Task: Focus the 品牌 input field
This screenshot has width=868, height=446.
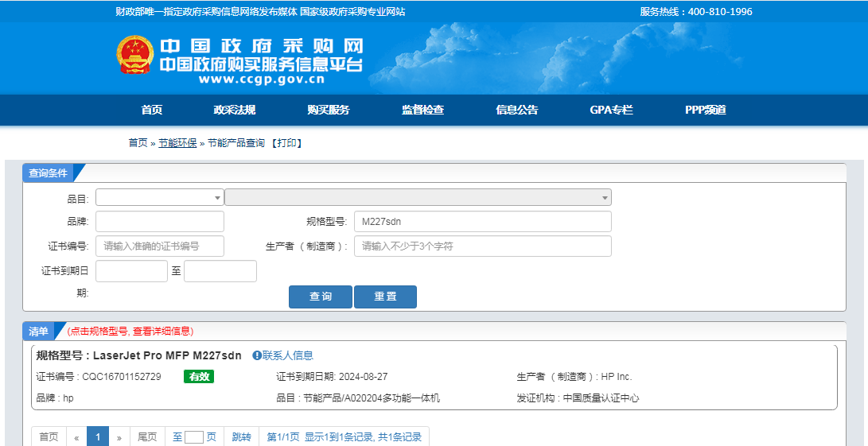Action: 159,221
